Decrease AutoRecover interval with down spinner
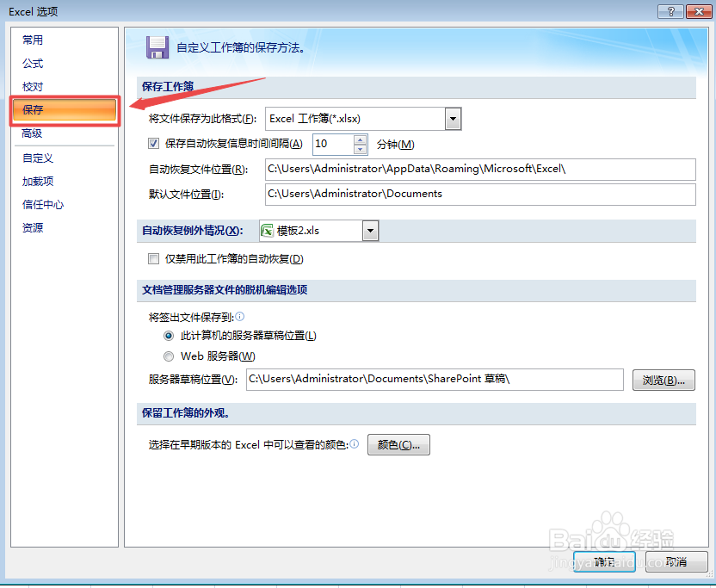This screenshot has height=588, width=716. point(361,150)
